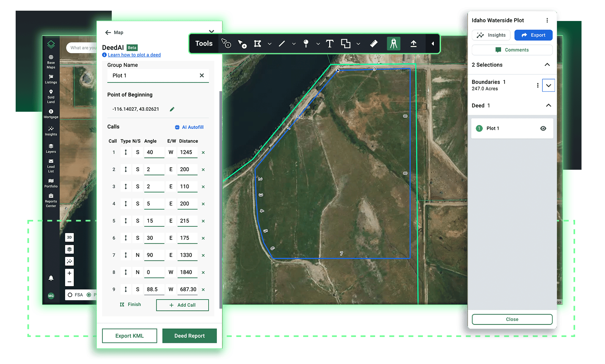Click Finish in DeedAI panel
Screen dimensions: 605x364
click(130, 305)
